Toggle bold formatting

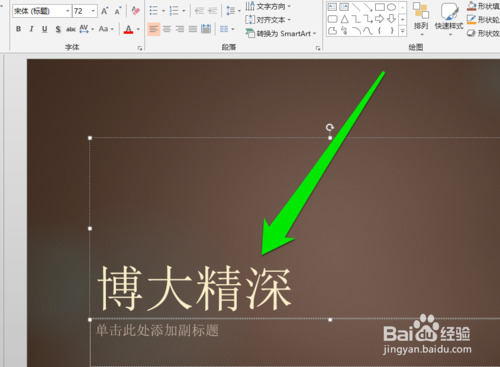(19, 29)
